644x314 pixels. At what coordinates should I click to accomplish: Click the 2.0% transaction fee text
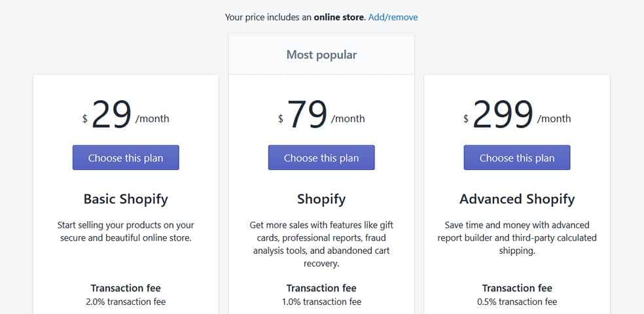click(x=126, y=302)
